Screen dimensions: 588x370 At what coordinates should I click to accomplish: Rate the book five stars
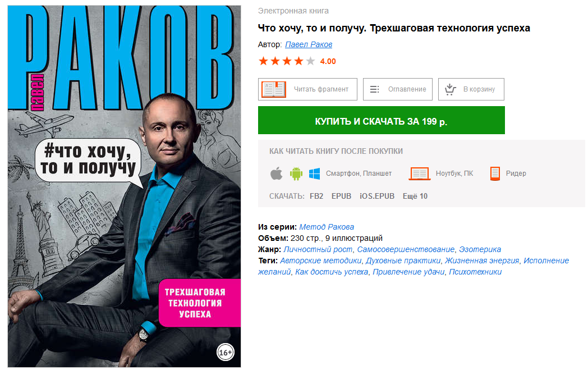pos(310,61)
